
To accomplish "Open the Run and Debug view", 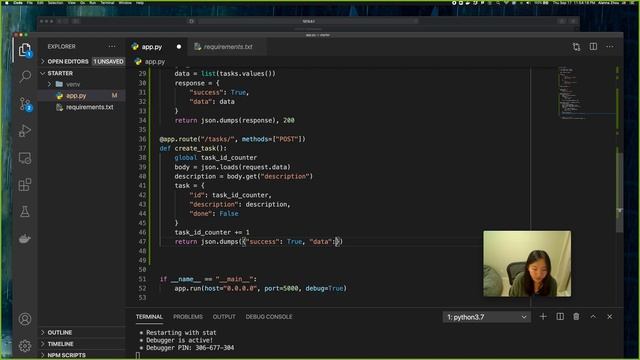I will pyautogui.click(x=25, y=131).
